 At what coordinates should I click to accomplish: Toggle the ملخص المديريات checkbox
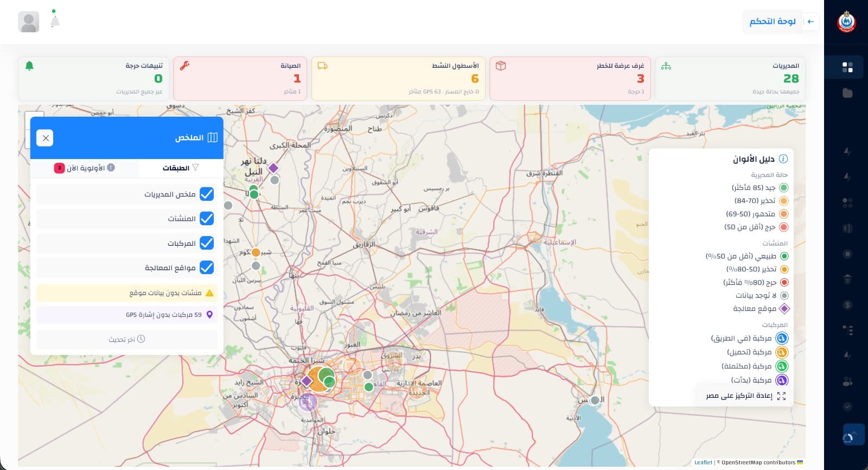coord(207,194)
